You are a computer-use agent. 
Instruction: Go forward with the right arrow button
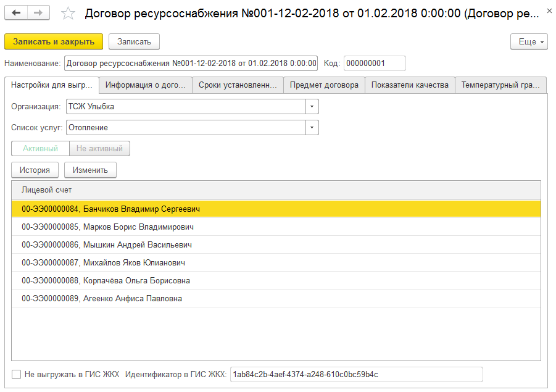(x=38, y=13)
